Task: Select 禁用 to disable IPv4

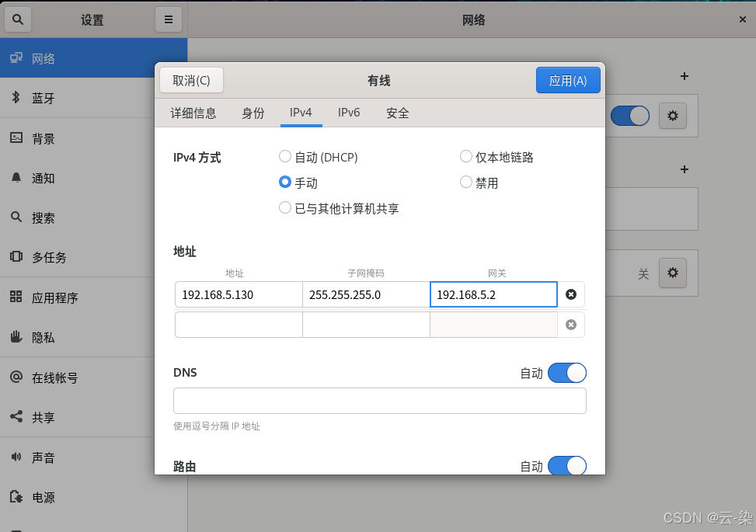Action: [x=479, y=183]
